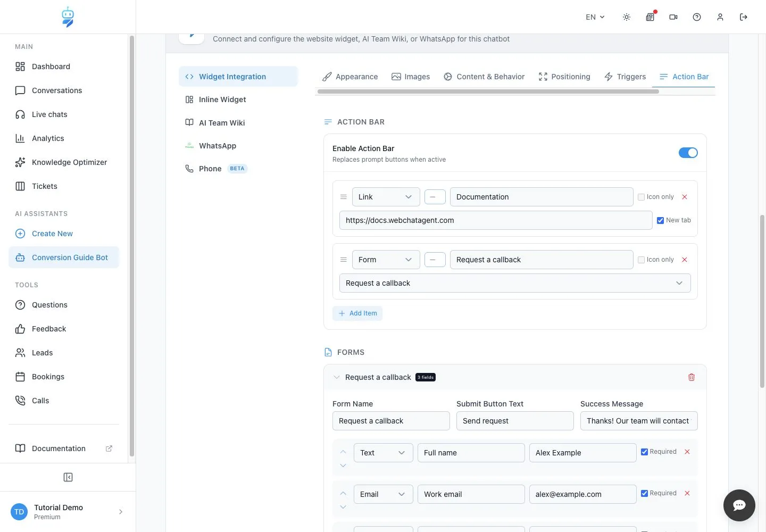
Task: Uncheck Required for the Full name field
Action: coord(644,452)
